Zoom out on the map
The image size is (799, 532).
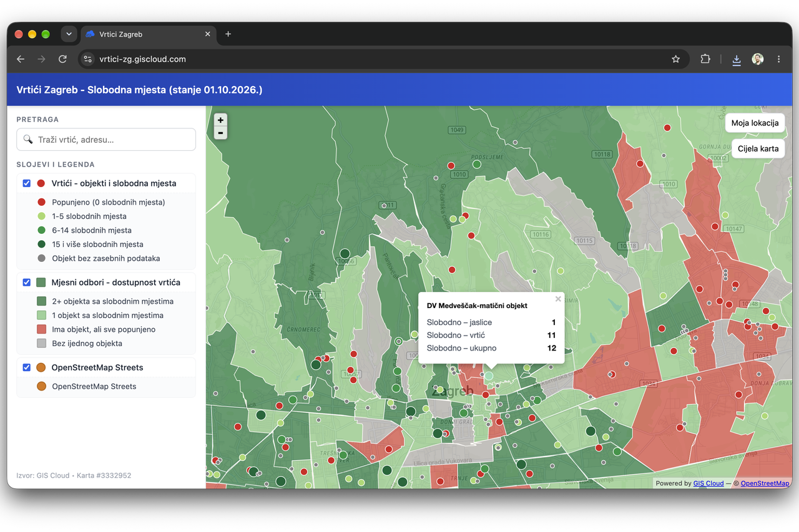[x=220, y=133]
